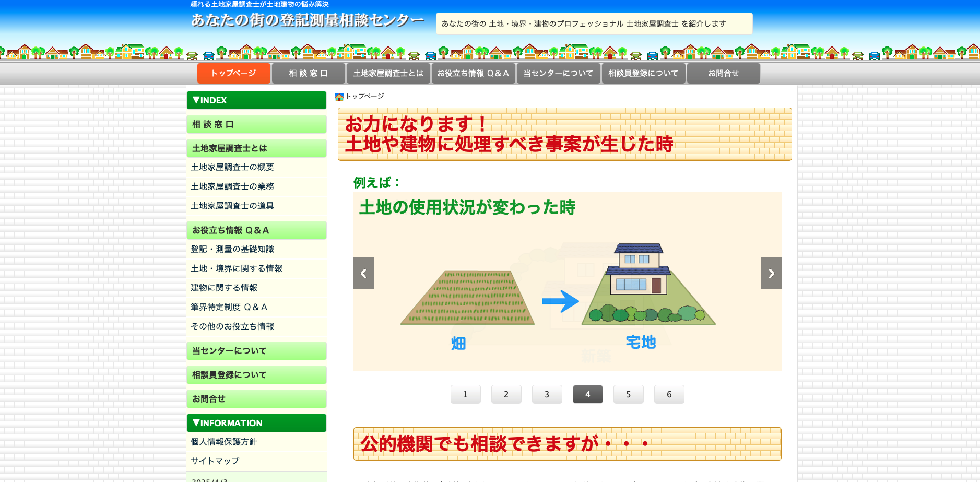Jump to slide 2 of the slideshow
The image size is (980, 482).
(506, 394)
